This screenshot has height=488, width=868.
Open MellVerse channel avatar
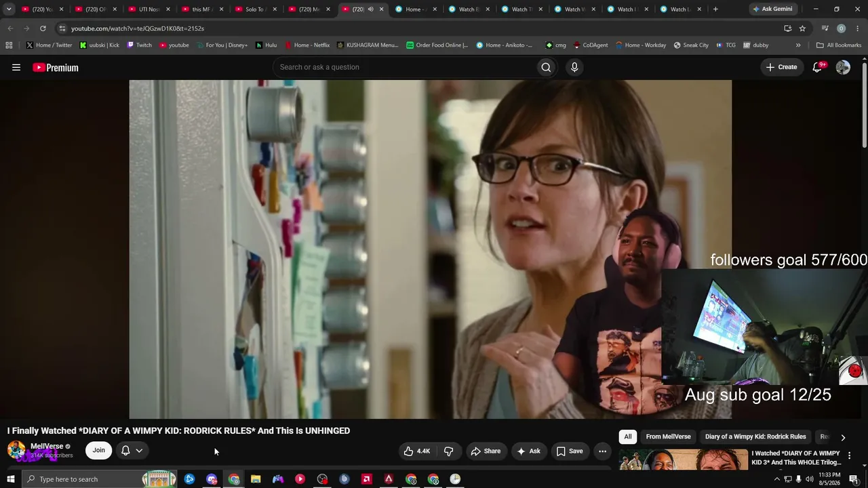point(16,450)
